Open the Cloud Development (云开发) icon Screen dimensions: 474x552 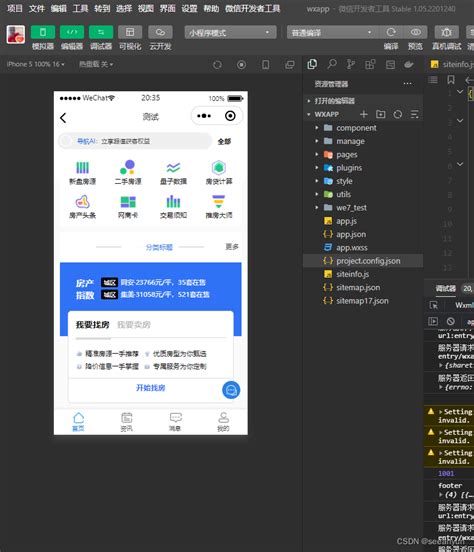[160, 32]
